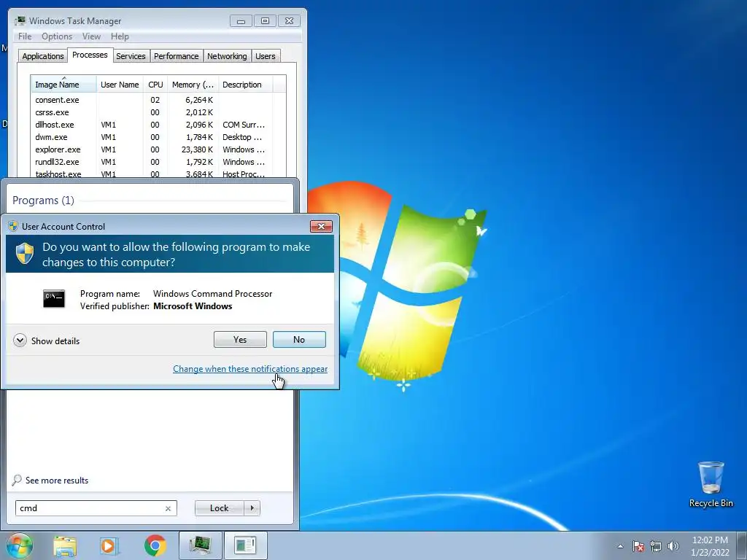Select the consent.exe process row
Image resolution: width=747 pixels, height=560 pixels.
click(158, 100)
